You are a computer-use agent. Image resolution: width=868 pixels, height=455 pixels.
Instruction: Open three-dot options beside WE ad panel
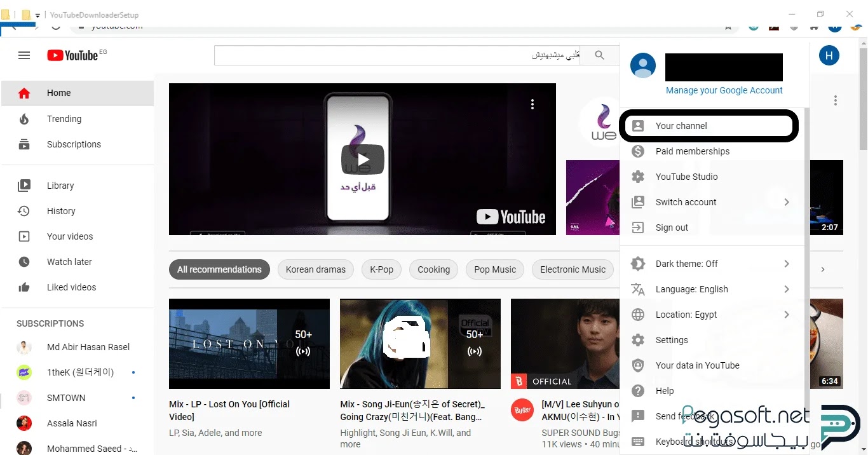pyautogui.click(x=836, y=100)
